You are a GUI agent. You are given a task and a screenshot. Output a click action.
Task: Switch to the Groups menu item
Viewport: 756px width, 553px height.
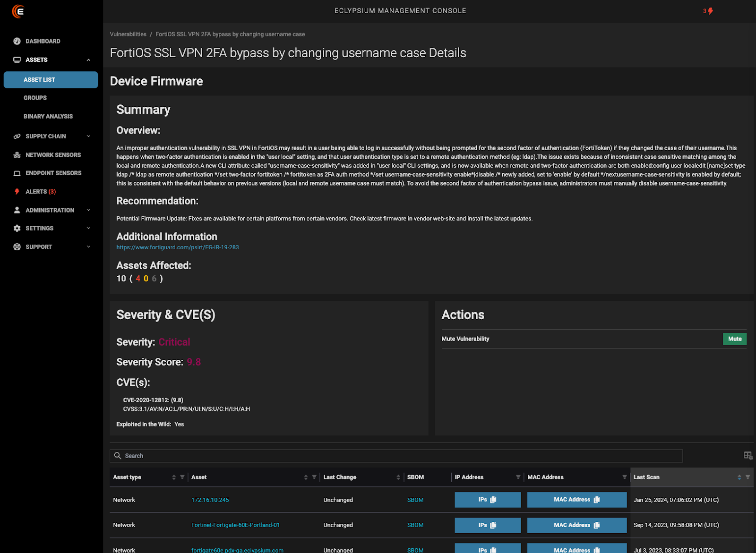pos(35,98)
